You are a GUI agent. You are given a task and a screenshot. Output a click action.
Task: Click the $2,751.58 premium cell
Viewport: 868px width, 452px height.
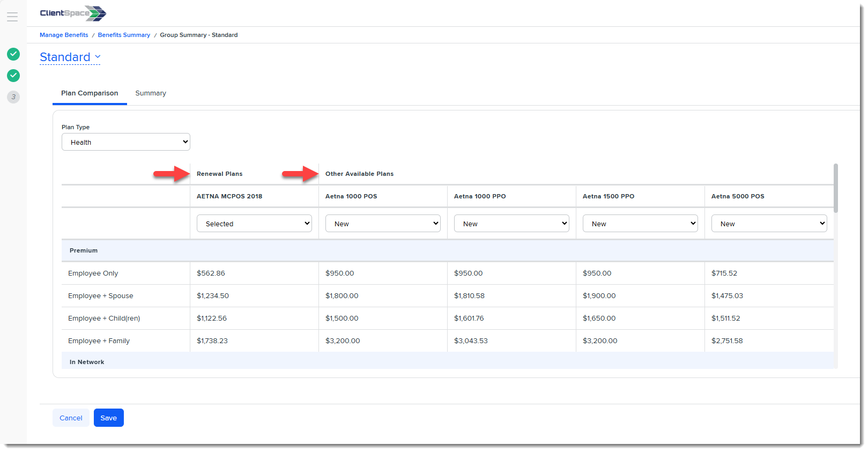coord(727,340)
